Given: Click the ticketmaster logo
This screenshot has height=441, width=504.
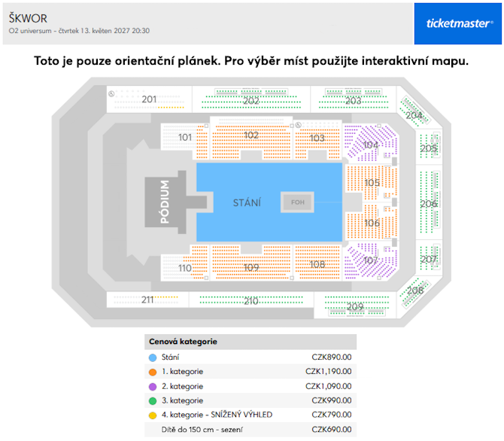Looking at the screenshot, I should pyautogui.click(x=457, y=23).
